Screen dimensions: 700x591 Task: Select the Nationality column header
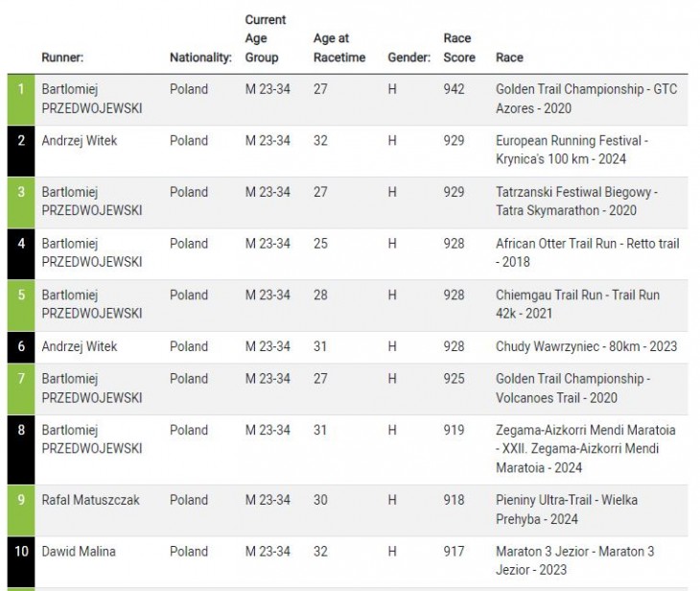point(200,58)
